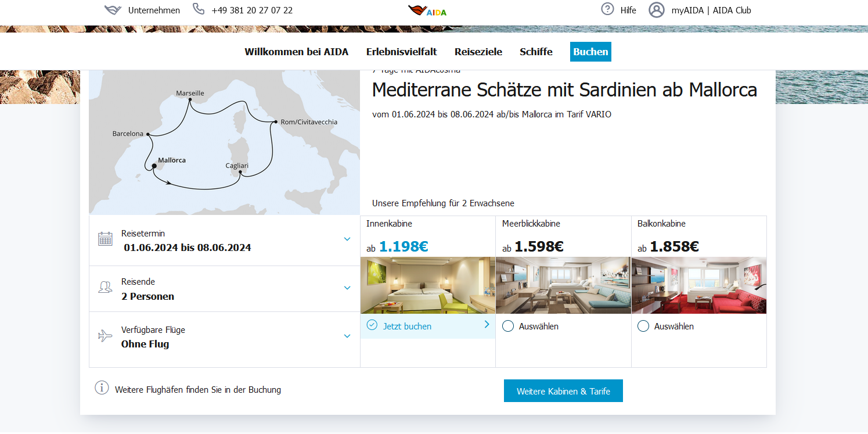Viewport: 868px width, 434px height.
Task: Expand the Reisende persons dropdown
Action: tap(347, 288)
